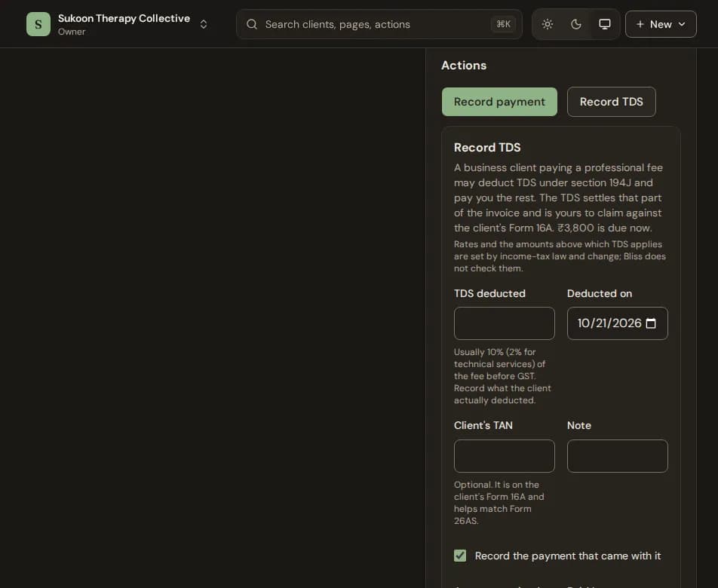This screenshot has height=588, width=718.
Task: Switch to dark theme moon icon
Action: coord(576,24)
